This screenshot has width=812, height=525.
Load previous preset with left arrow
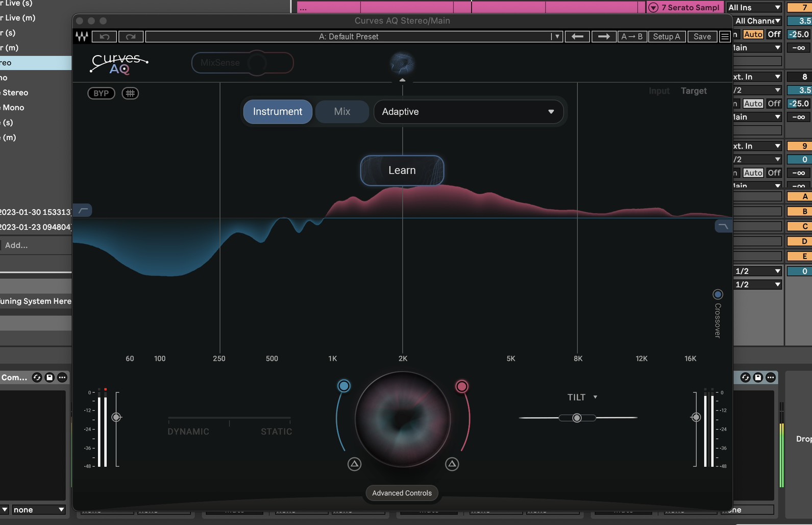(x=577, y=37)
